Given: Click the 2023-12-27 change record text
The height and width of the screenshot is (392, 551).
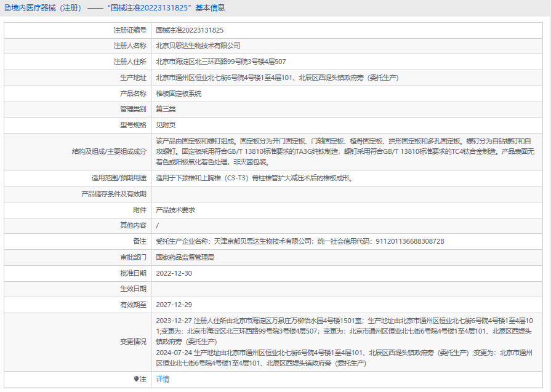Looking at the screenshot, I should [x=344, y=331].
